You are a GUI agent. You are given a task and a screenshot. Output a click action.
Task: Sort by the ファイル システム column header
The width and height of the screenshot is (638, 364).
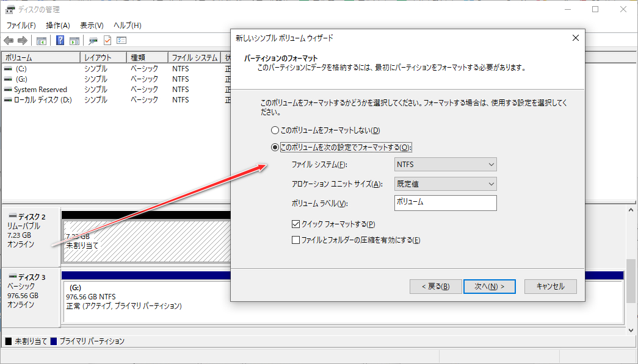pyautogui.click(x=194, y=58)
